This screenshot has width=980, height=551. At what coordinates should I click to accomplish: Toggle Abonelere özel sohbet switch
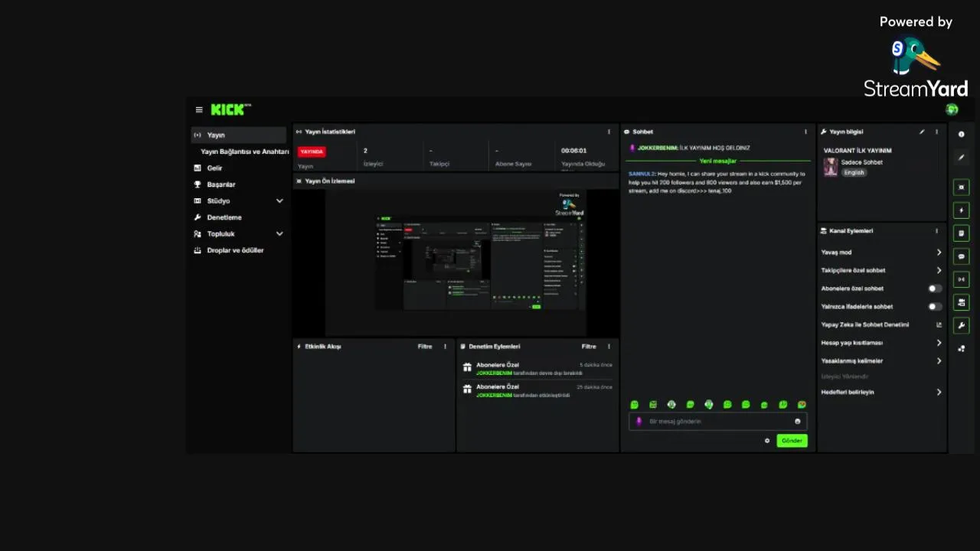coord(935,289)
